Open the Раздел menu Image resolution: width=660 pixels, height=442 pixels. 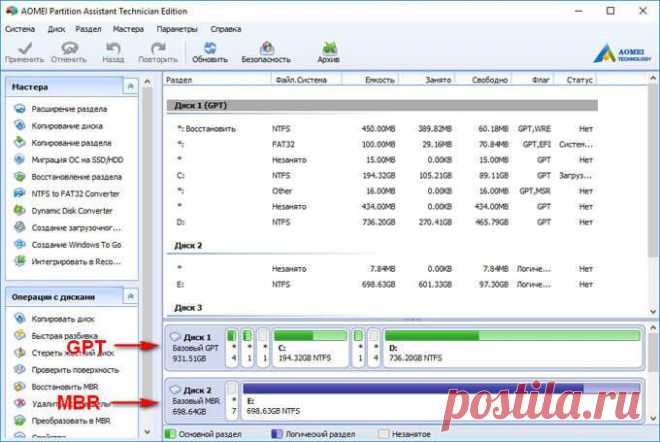(x=88, y=29)
